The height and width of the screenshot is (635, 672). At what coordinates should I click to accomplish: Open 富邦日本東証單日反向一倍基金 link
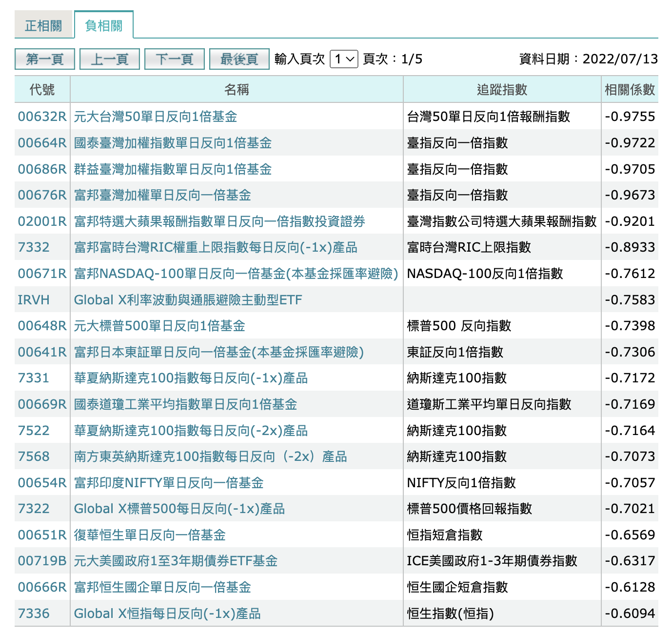click(x=219, y=352)
